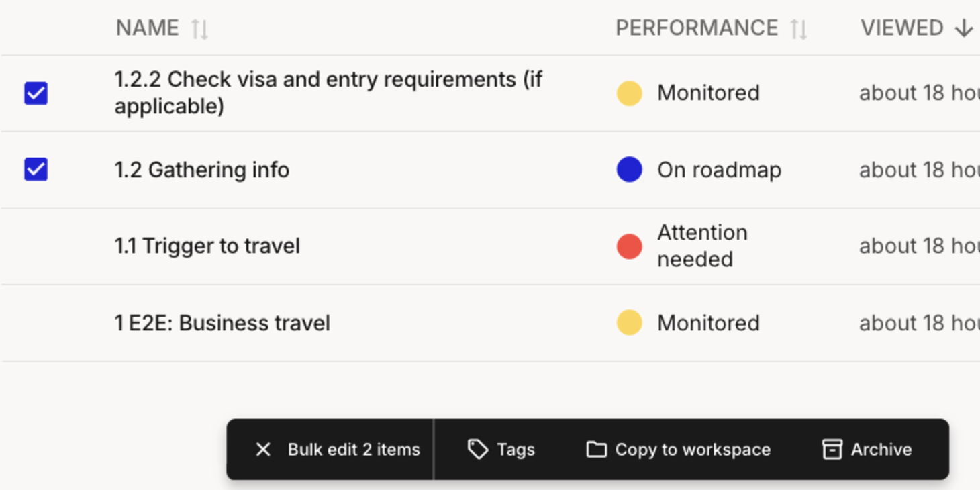The width and height of the screenshot is (980, 490).
Task: Click red Attention needed status dot
Action: pos(629,246)
